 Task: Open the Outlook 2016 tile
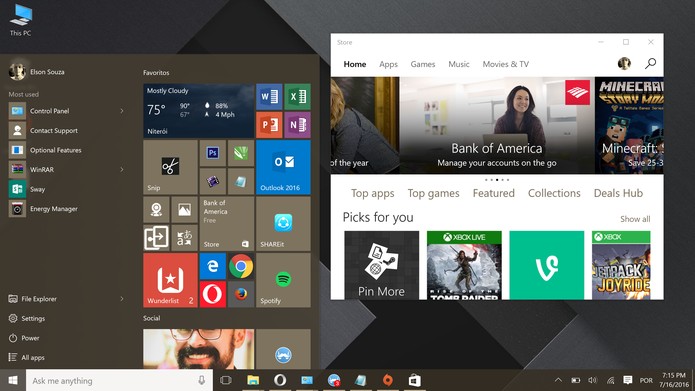(283, 167)
